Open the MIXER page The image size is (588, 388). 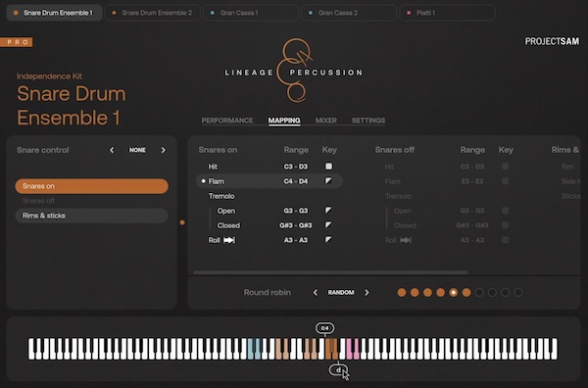(x=326, y=121)
